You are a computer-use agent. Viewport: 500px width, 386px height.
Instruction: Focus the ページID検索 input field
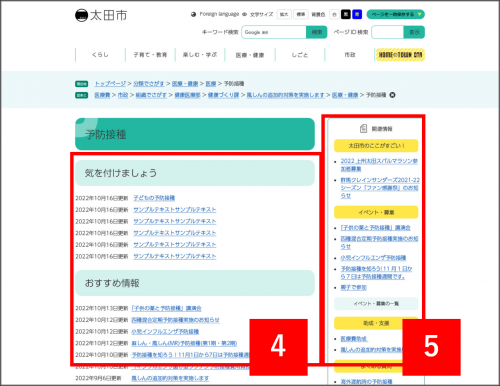coord(388,32)
